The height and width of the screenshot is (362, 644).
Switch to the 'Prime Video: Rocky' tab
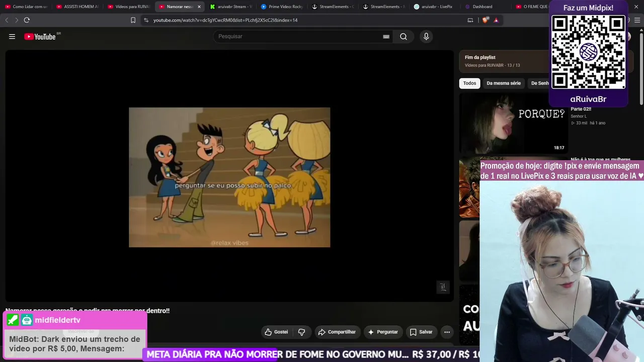pos(282,7)
